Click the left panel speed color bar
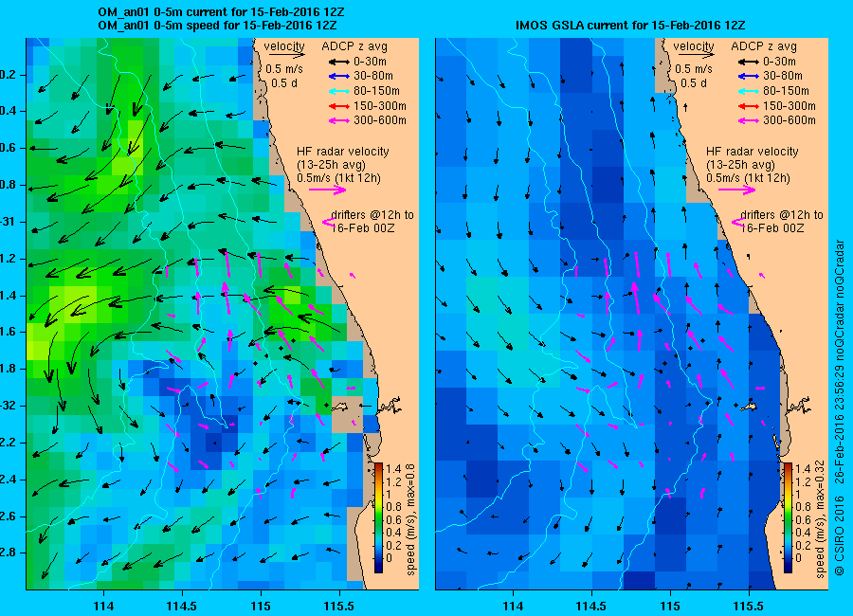Image resolution: width=853 pixels, height=616 pixels. pyautogui.click(x=378, y=517)
